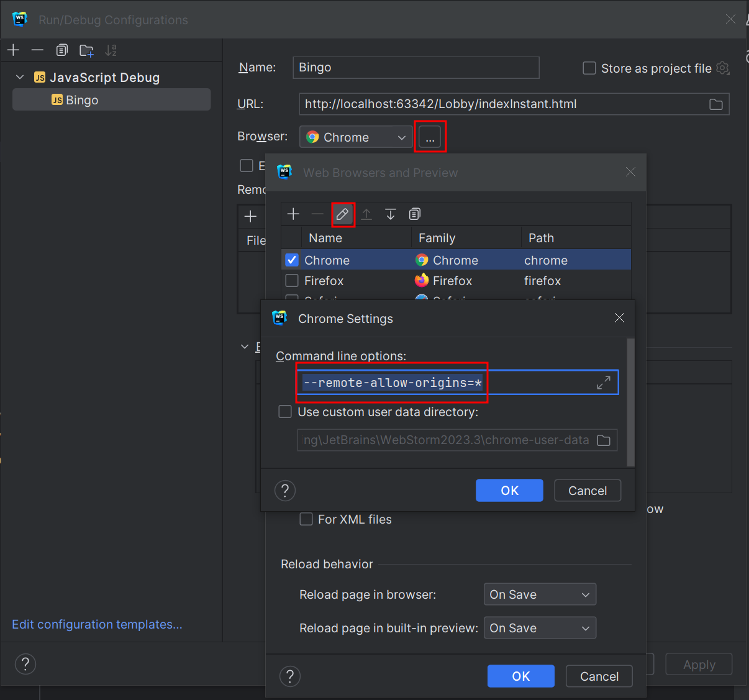Confirm Chrome Settings with OK
749x700 pixels.
[x=509, y=491]
